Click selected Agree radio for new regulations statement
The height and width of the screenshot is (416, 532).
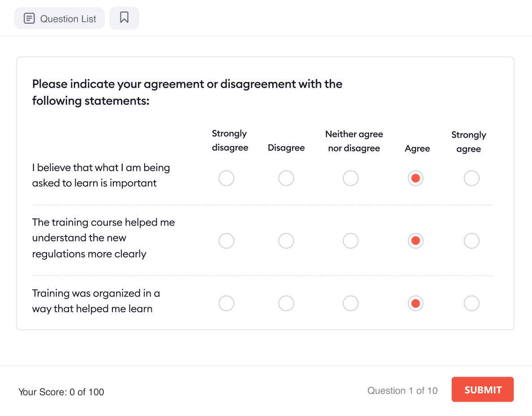point(416,241)
